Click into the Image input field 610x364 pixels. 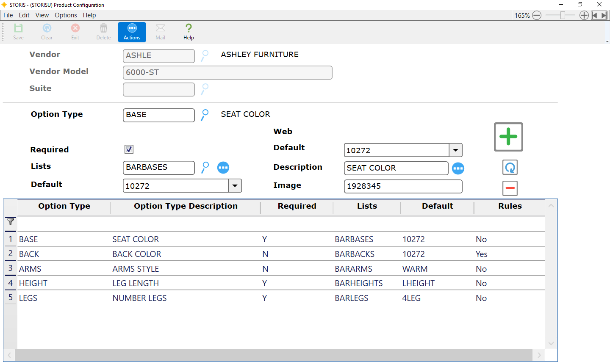point(402,186)
